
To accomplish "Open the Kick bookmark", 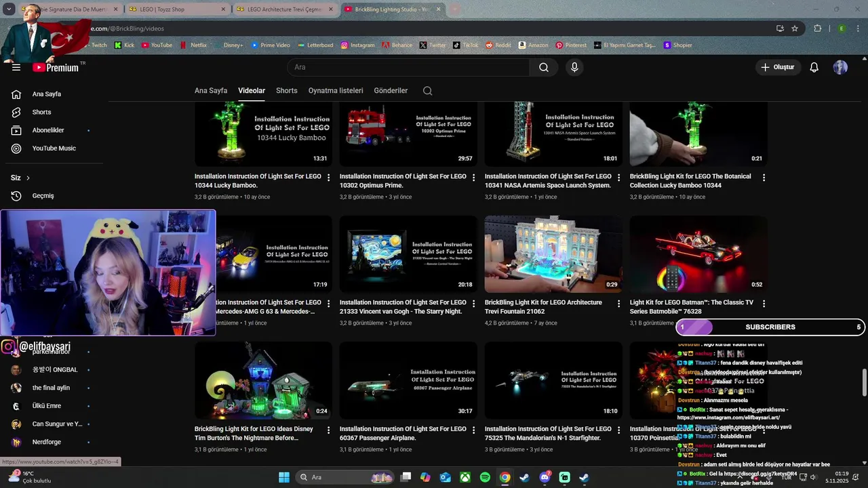I will [124, 45].
